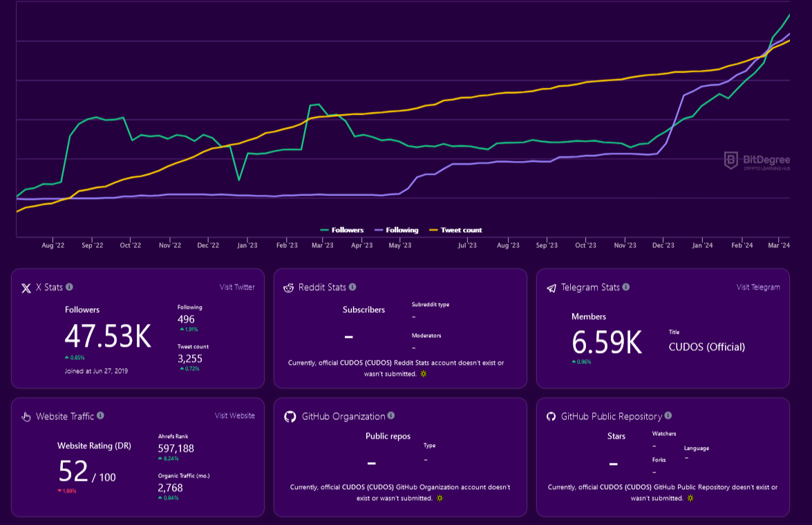Click the Reddit logo icon
This screenshot has height=525, width=812.
coord(288,288)
